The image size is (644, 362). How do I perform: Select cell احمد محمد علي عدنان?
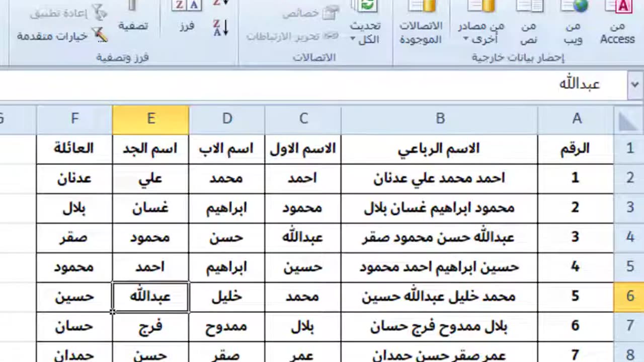tap(440, 178)
